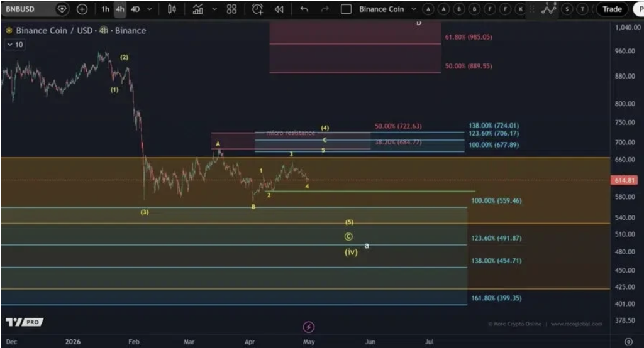644x348 pixels.
Task: Open the BNBUSD symbol search
Action: tap(20, 9)
